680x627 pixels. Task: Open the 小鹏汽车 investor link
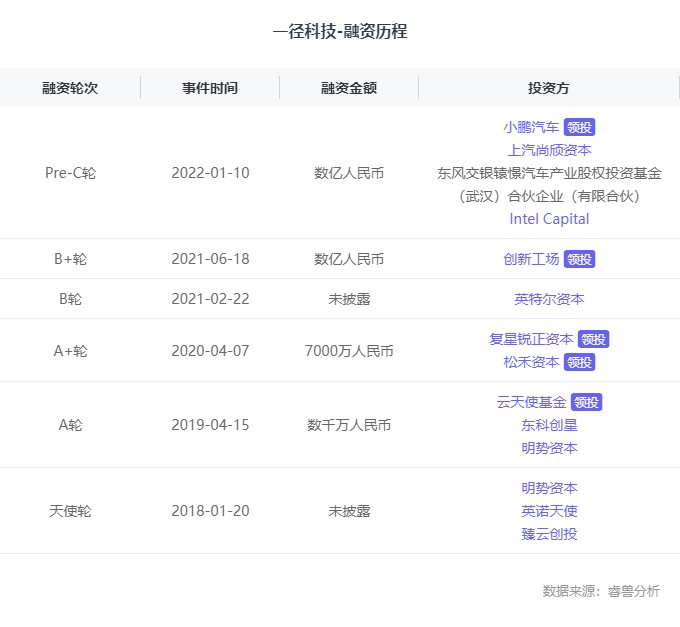531,127
